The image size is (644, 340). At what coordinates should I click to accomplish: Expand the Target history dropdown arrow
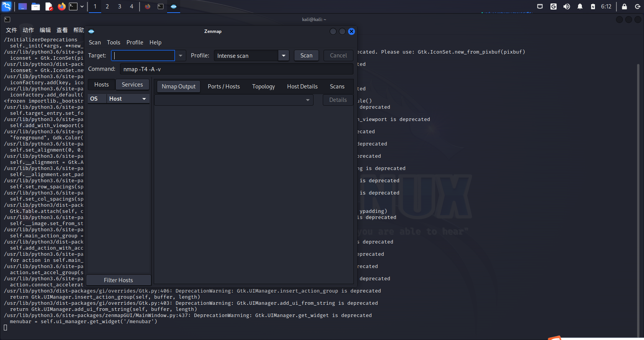pos(181,56)
